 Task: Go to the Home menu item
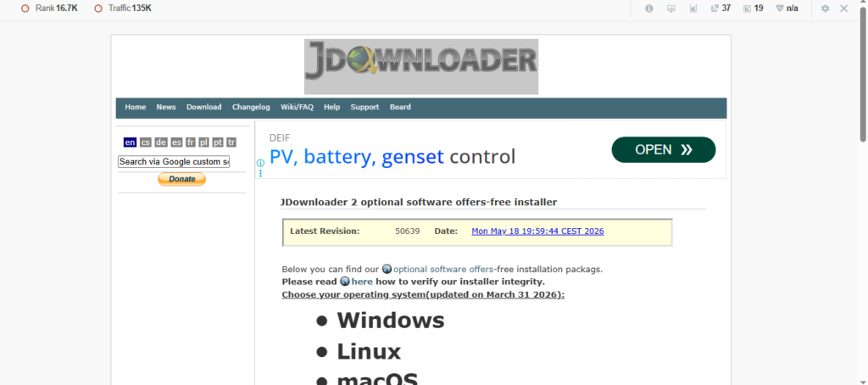coord(136,107)
